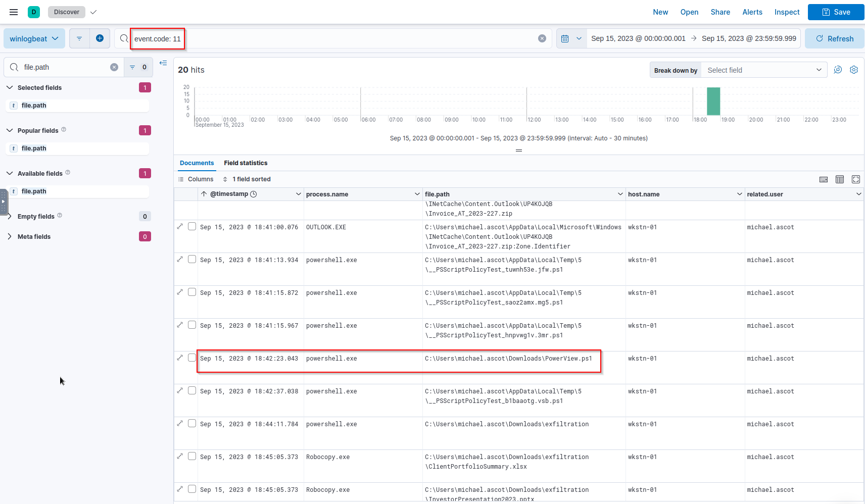The width and height of the screenshot is (865, 504).
Task: Click the green histogram bar near 18:30
Action: pyautogui.click(x=713, y=102)
